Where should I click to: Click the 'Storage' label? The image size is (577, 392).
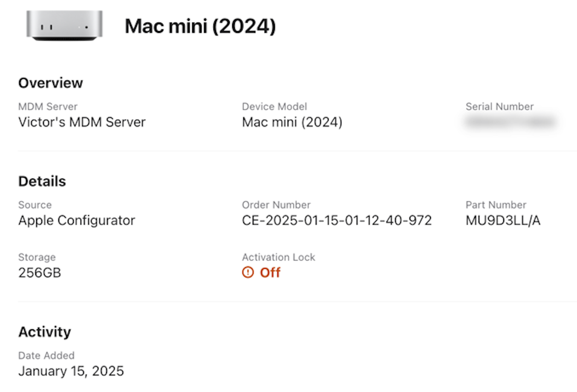point(37,257)
